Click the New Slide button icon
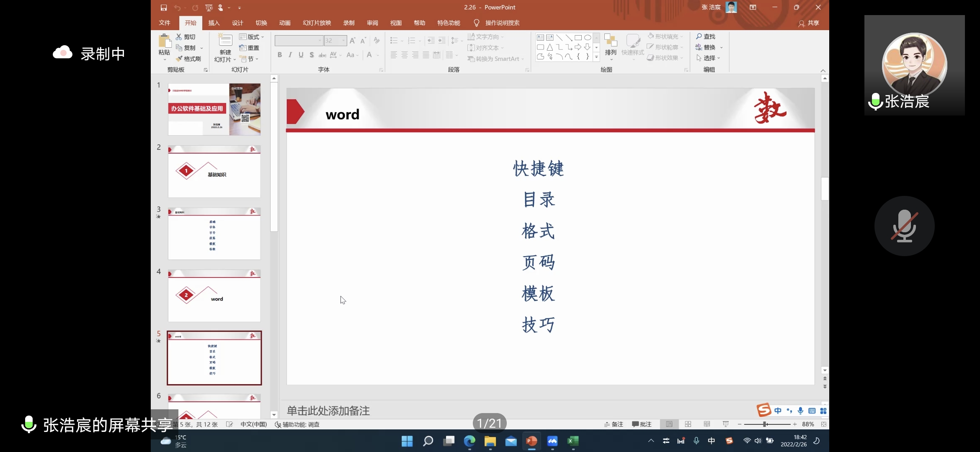 (x=225, y=41)
